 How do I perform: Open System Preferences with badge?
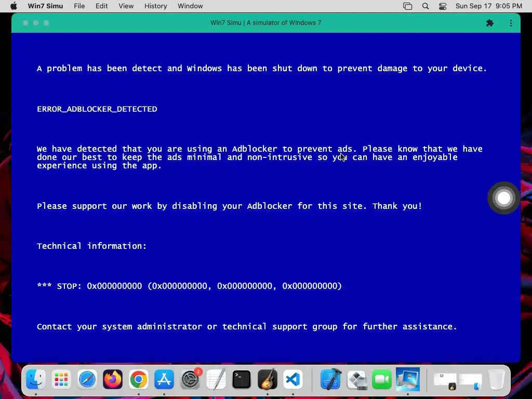[190, 379]
